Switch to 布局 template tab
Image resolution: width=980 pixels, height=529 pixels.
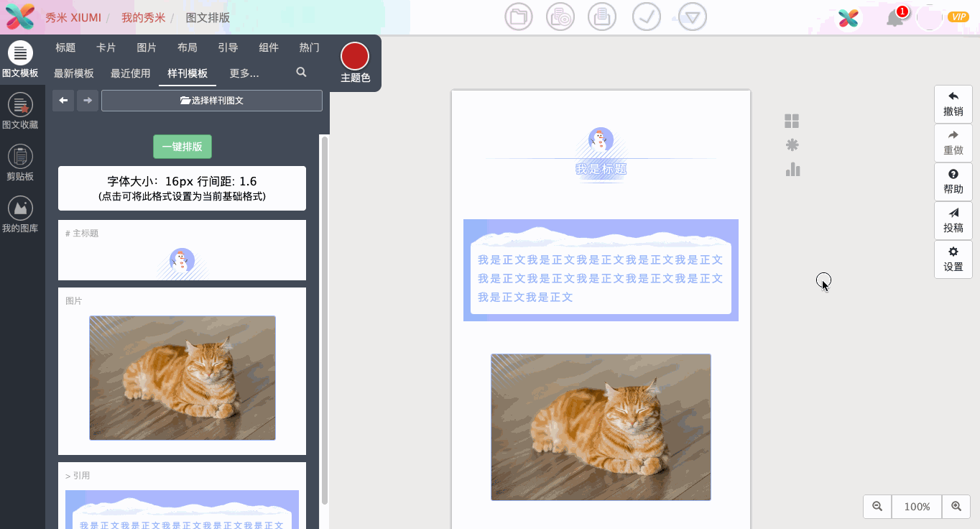click(188, 47)
